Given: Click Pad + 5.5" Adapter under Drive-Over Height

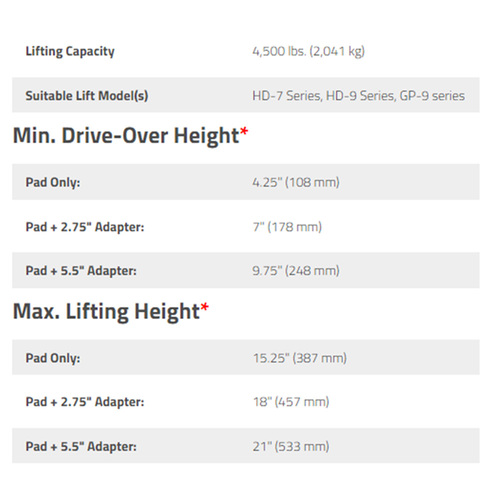Looking at the screenshot, I should [x=81, y=271].
